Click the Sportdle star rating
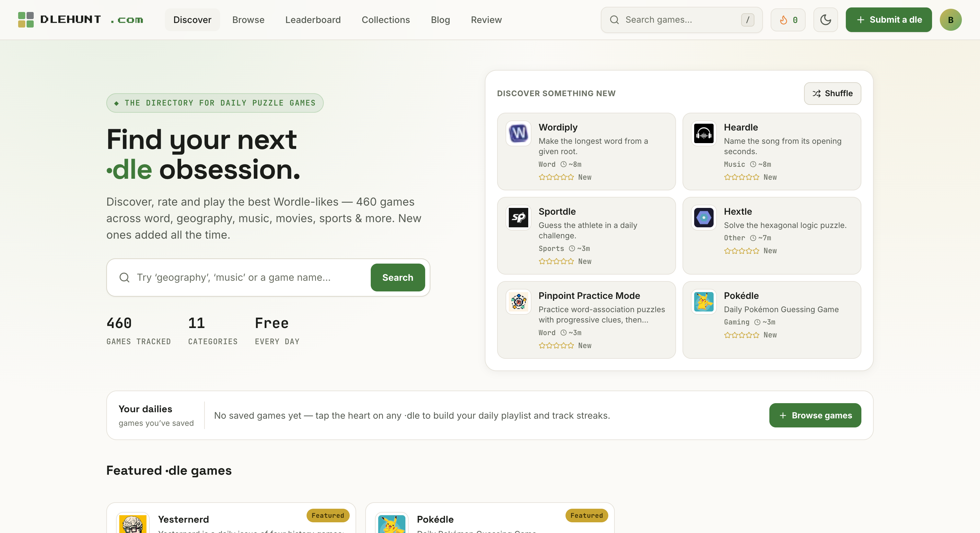The width and height of the screenshot is (980, 533). (x=556, y=262)
